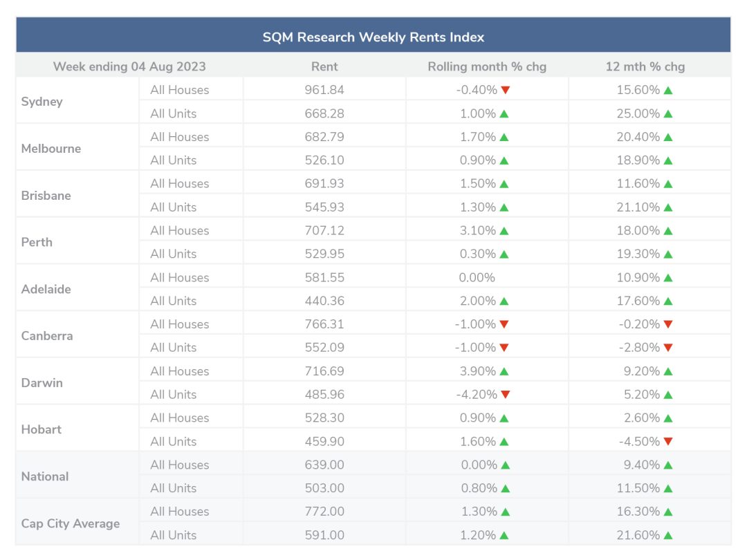Click the red arrow beside Hobart Units -4.50%
The height and width of the screenshot is (560, 747).
[668, 441]
